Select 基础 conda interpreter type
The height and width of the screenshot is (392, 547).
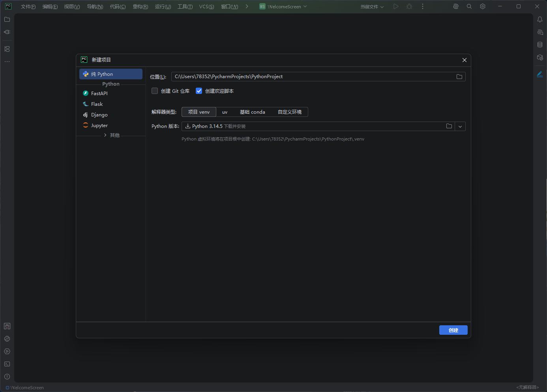(253, 112)
